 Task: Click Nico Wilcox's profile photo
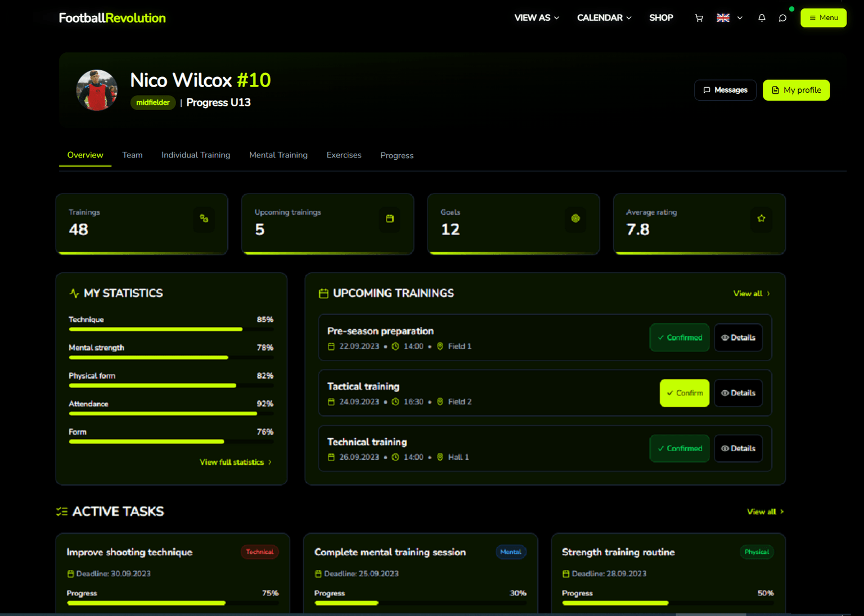pyautogui.click(x=97, y=90)
